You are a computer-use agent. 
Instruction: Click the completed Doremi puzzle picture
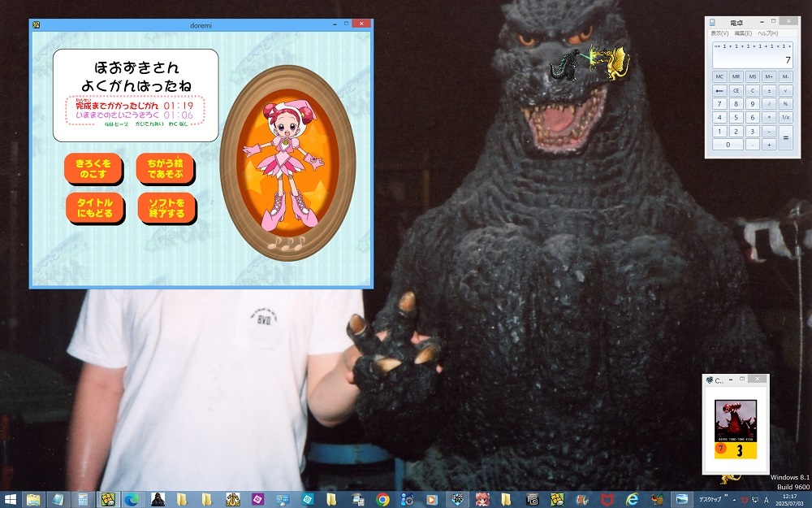coord(287,162)
